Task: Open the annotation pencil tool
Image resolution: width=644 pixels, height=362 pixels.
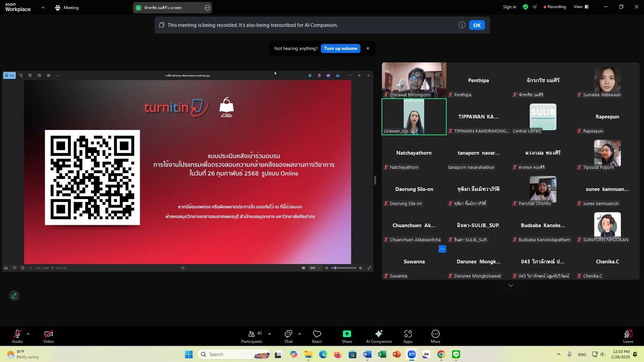Action: click(x=14, y=296)
